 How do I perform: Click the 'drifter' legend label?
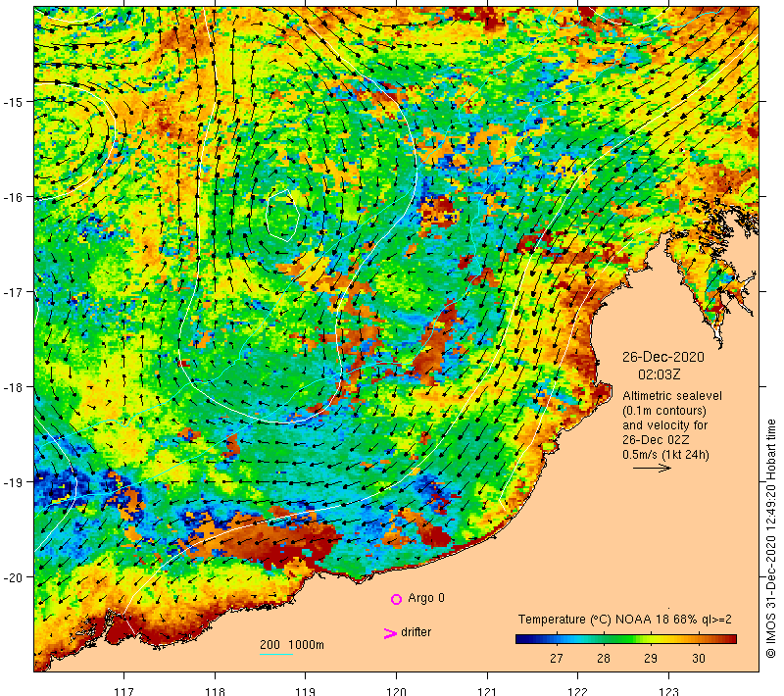pos(416,632)
